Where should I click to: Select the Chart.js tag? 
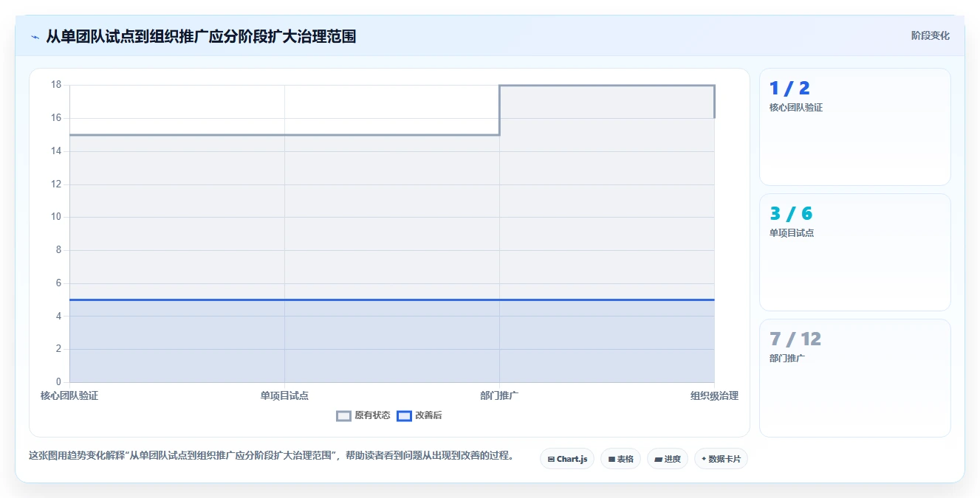(x=567, y=459)
